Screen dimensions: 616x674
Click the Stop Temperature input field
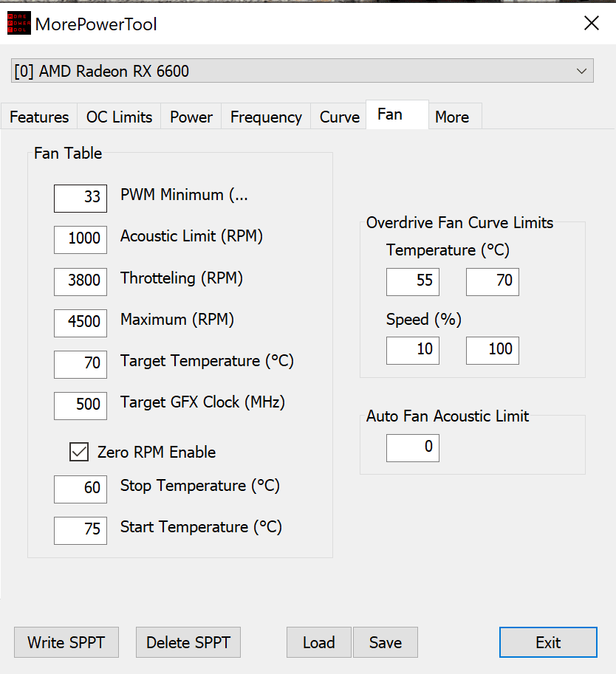(81, 488)
